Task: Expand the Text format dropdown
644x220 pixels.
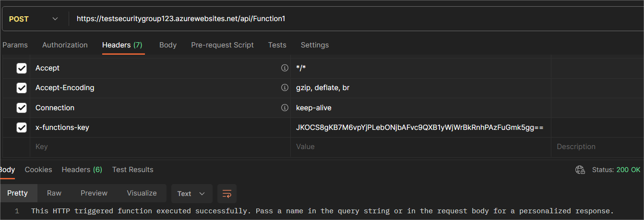Action: pos(191,194)
